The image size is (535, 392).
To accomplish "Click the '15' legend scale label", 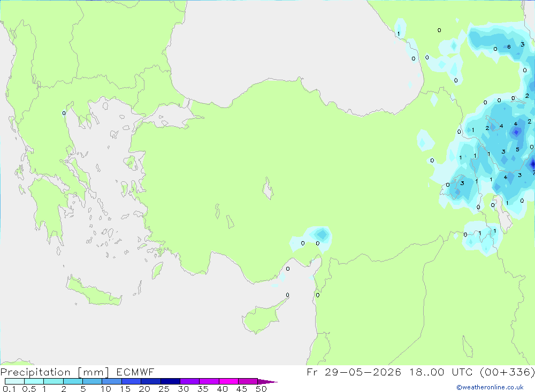I will point(125,389).
